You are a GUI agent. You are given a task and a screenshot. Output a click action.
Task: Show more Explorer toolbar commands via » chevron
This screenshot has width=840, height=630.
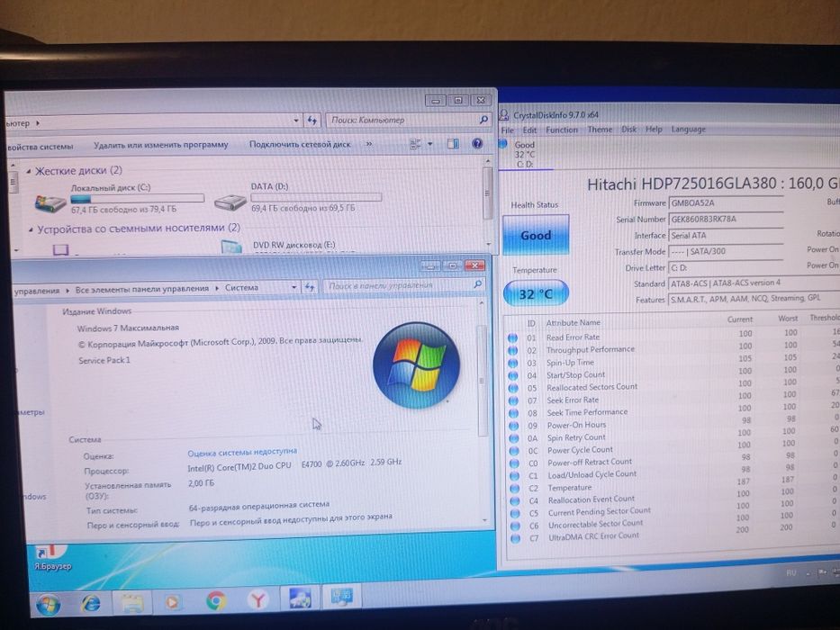pyautogui.click(x=369, y=144)
